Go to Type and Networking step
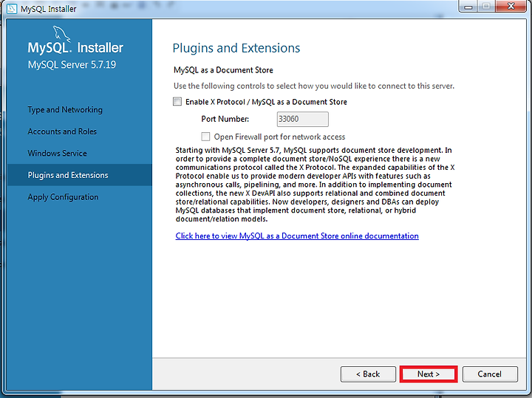The image size is (532, 398). (x=65, y=110)
